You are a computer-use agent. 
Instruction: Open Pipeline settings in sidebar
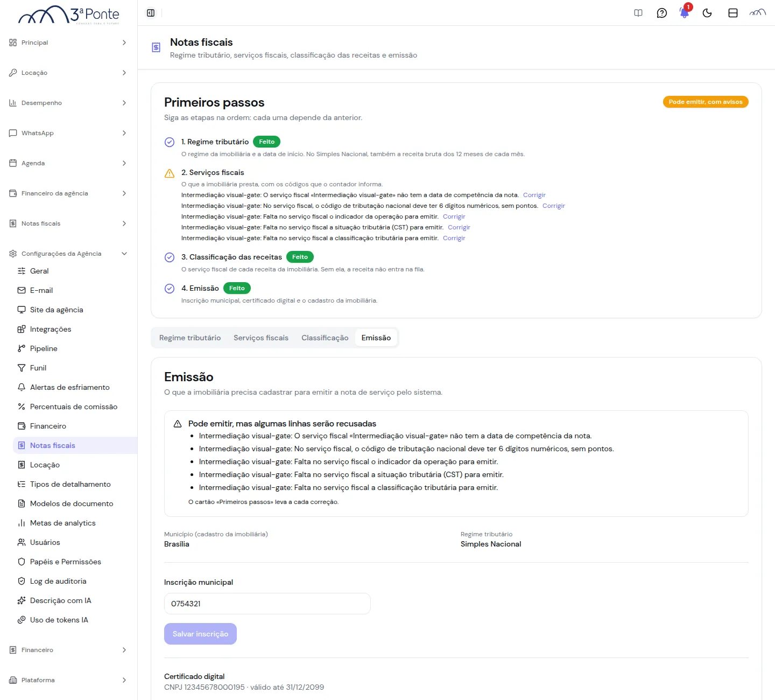pos(75,348)
